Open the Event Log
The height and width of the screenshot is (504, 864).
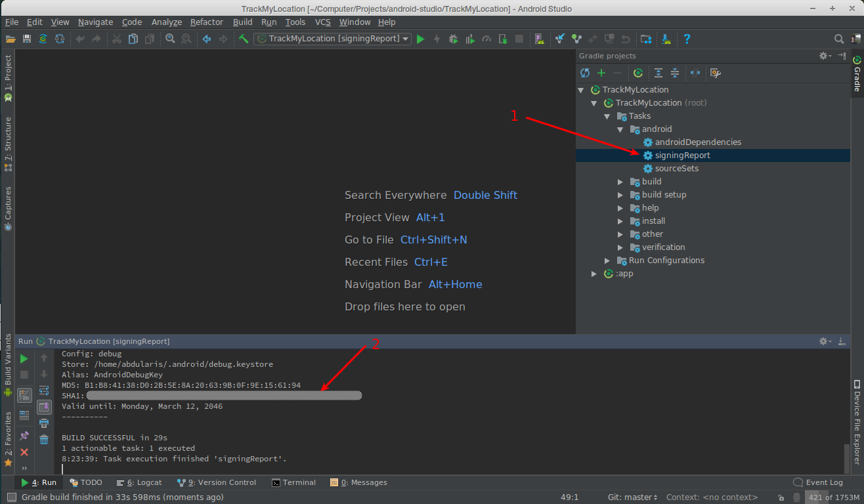(818, 482)
